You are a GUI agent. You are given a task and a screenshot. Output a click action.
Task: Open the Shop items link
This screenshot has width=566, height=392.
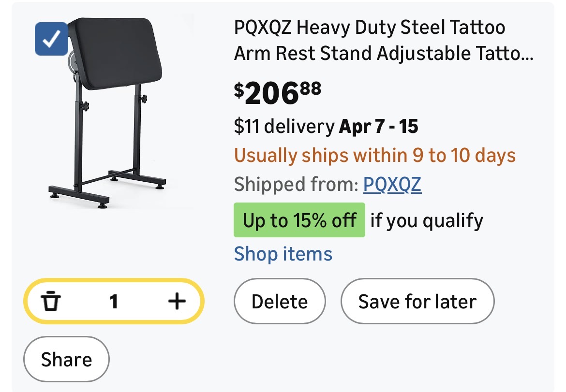pos(283,254)
